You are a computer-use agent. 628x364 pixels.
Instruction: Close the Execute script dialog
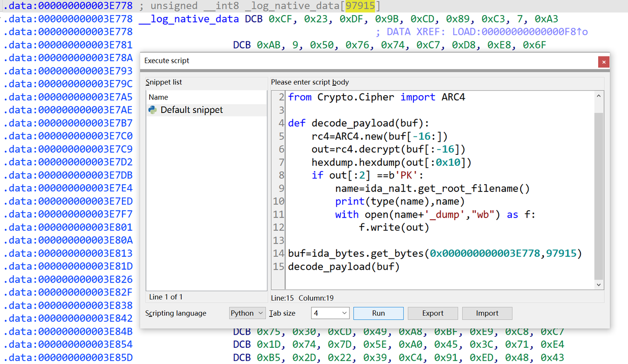(603, 62)
